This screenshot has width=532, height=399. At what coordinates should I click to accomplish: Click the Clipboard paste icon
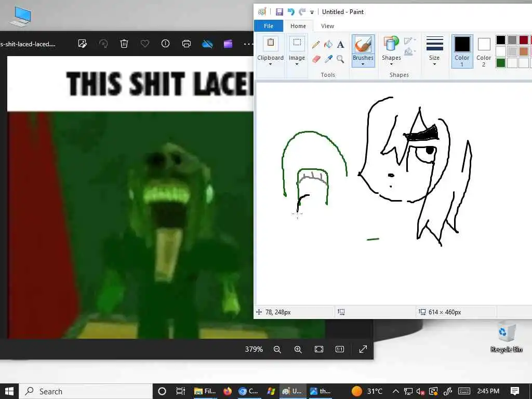[x=270, y=44]
